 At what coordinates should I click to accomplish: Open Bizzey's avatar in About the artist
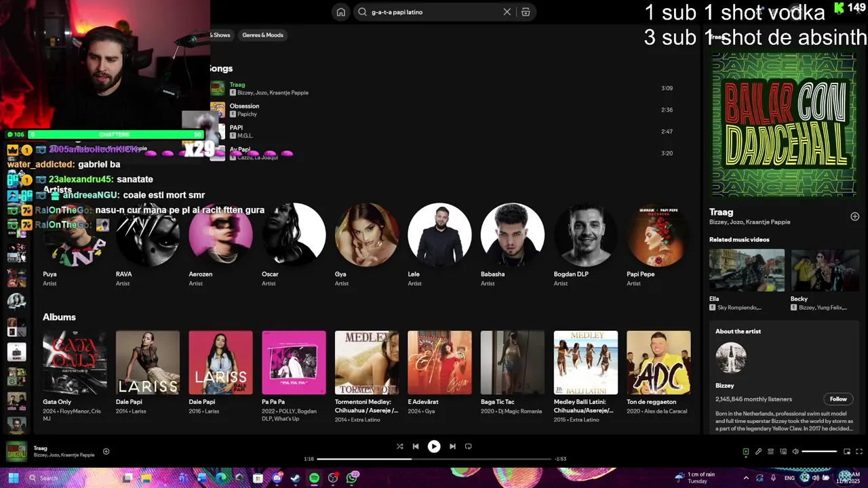(x=731, y=358)
